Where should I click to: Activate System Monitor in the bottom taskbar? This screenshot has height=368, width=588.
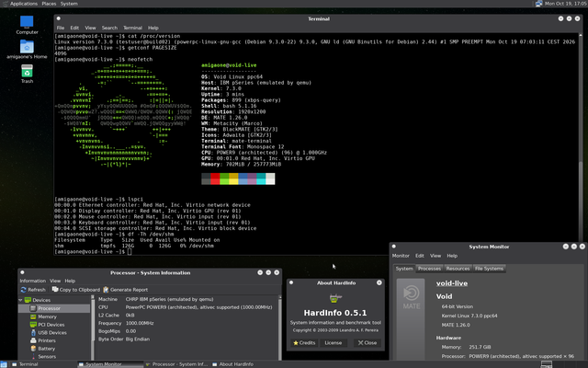[110, 364]
